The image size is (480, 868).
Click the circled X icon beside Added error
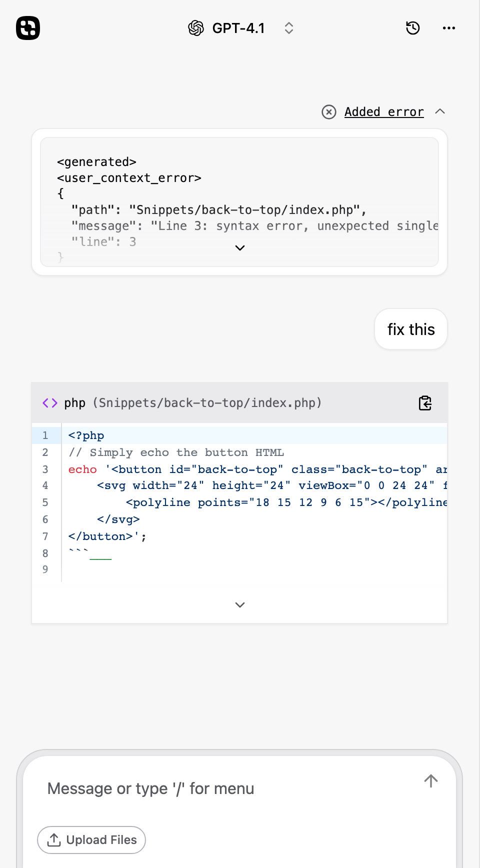[328, 112]
